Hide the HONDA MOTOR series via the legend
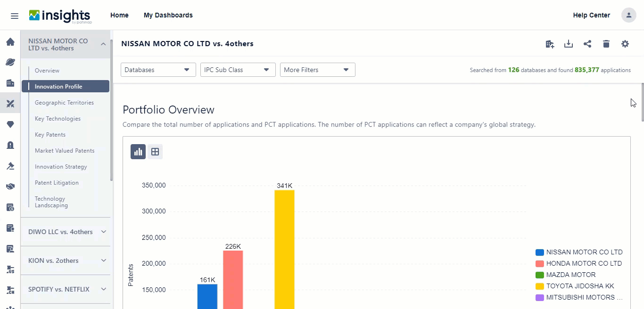644x309 pixels. click(x=584, y=263)
